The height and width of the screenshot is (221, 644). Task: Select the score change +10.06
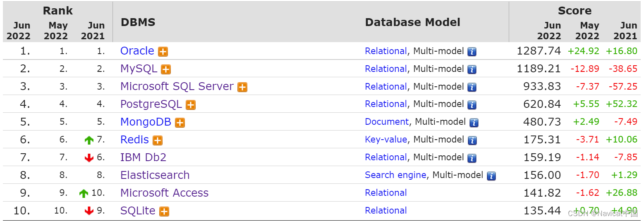[622, 140]
